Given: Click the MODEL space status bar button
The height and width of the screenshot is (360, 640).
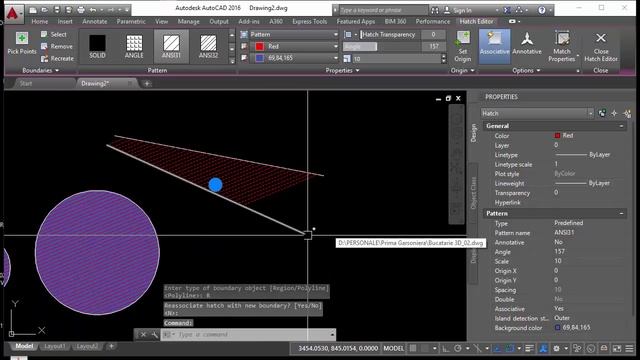Looking at the screenshot, I should pyautogui.click(x=393, y=348).
